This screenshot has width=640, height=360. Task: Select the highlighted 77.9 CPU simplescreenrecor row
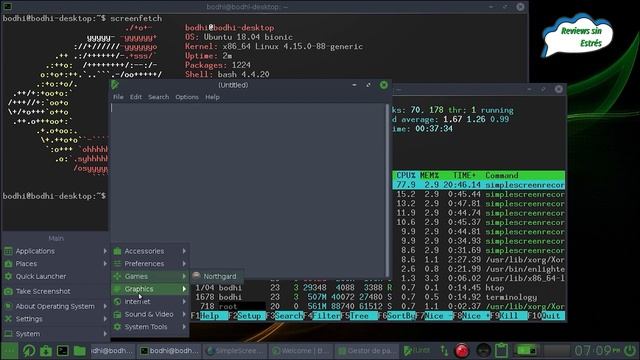tap(479, 185)
